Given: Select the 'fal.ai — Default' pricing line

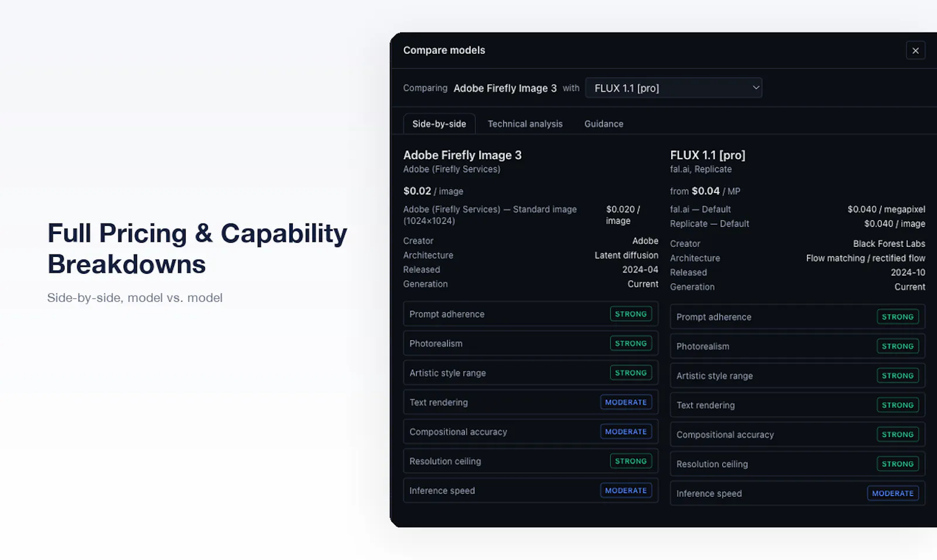Looking at the screenshot, I should click(700, 209).
